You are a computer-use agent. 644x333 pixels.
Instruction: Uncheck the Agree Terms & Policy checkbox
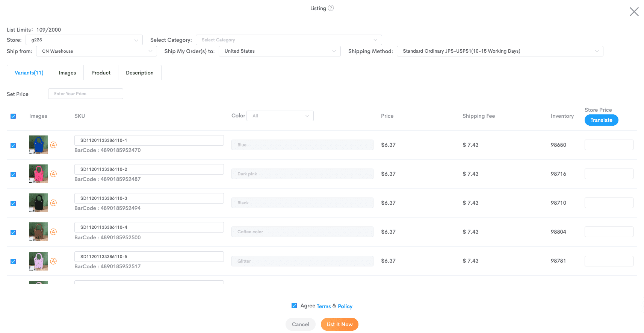click(x=294, y=306)
